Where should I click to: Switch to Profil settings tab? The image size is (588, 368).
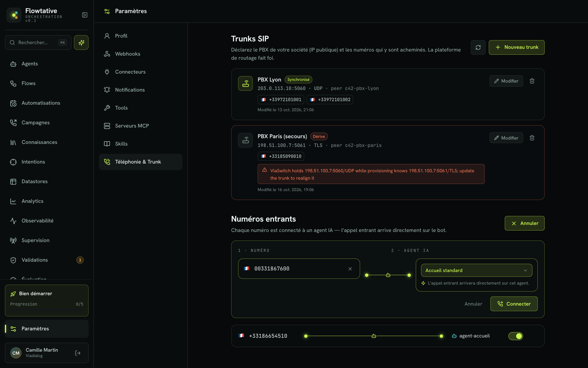point(140,36)
